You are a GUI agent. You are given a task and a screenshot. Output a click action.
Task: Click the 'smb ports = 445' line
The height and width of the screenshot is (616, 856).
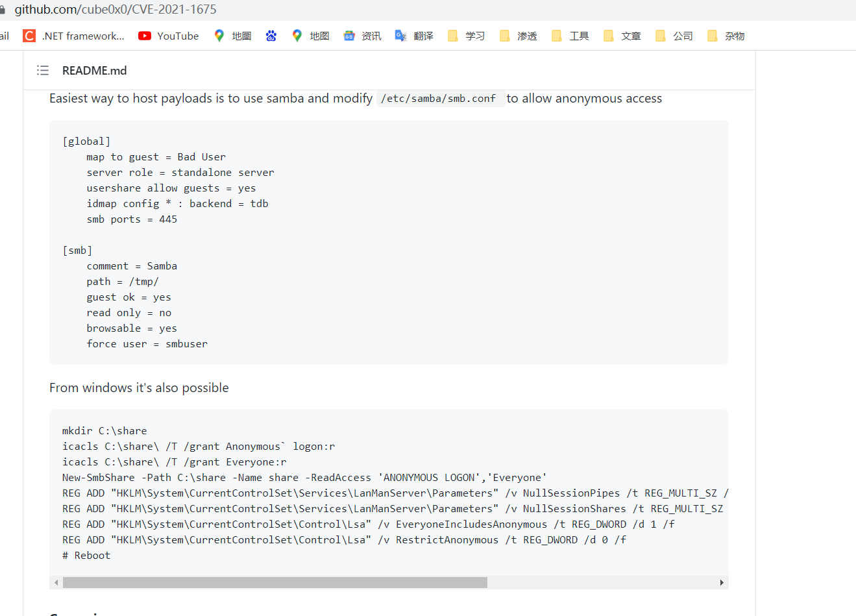pos(132,219)
